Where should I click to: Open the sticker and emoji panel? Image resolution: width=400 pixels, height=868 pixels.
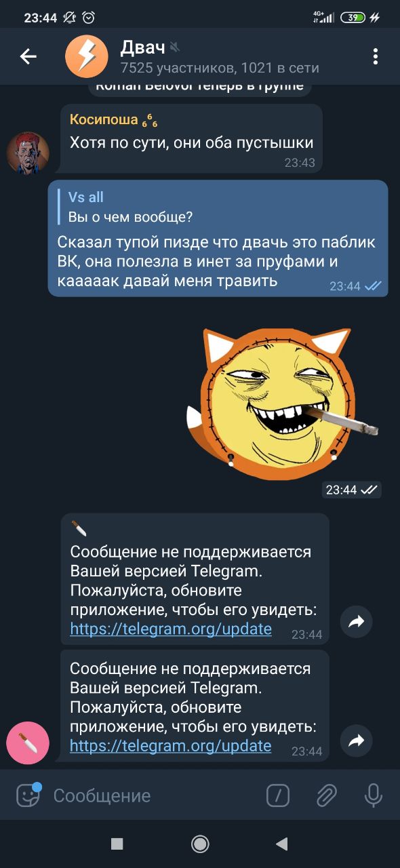tap(28, 795)
